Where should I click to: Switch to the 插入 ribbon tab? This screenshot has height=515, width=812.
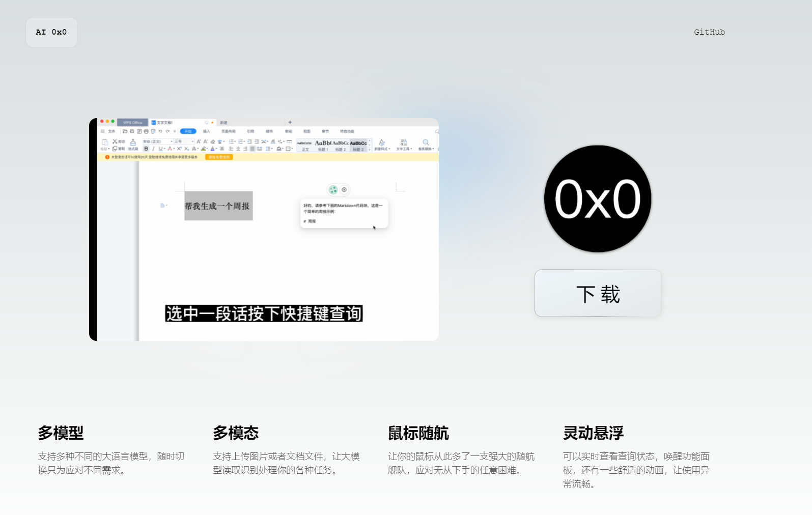click(x=206, y=131)
